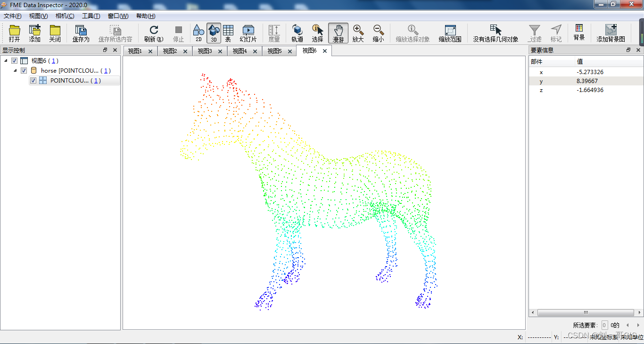Click 缩放范围 zoom-to-extents icon
Viewport: 644px width, 344px height.
tap(450, 33)
